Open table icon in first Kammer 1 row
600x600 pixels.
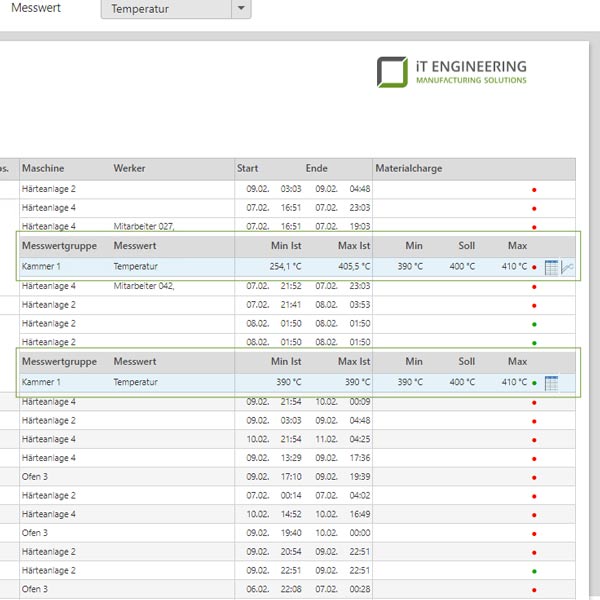[x=551, y=267]
